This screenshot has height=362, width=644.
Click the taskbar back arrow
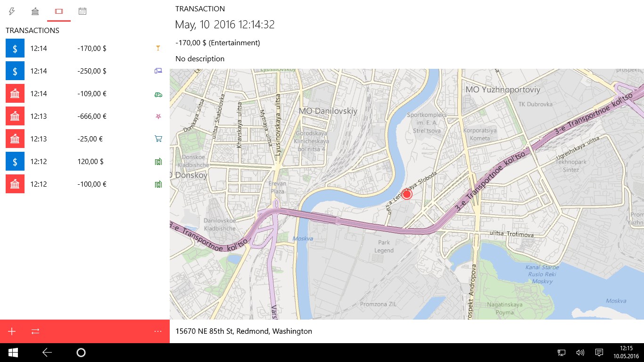pos(47,353)
